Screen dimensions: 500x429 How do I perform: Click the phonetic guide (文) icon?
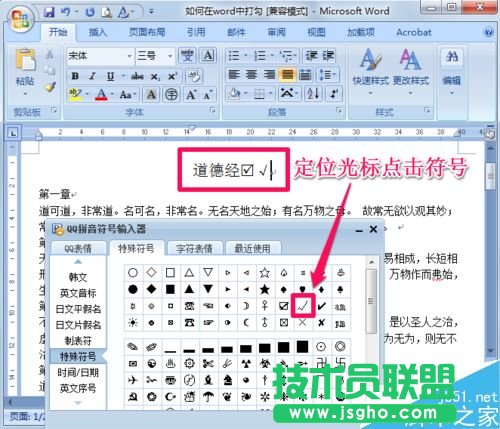pos(187,56)
